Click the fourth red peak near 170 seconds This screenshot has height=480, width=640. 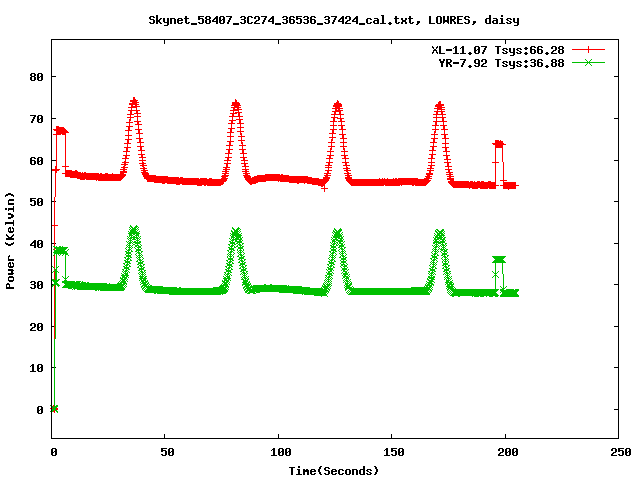[x=440, y=105]
